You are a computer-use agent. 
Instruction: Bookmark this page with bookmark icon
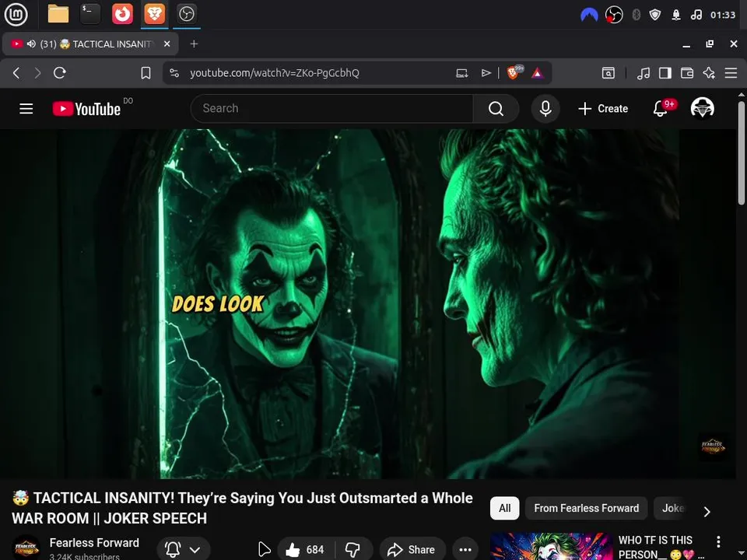(x=146, y=73)
